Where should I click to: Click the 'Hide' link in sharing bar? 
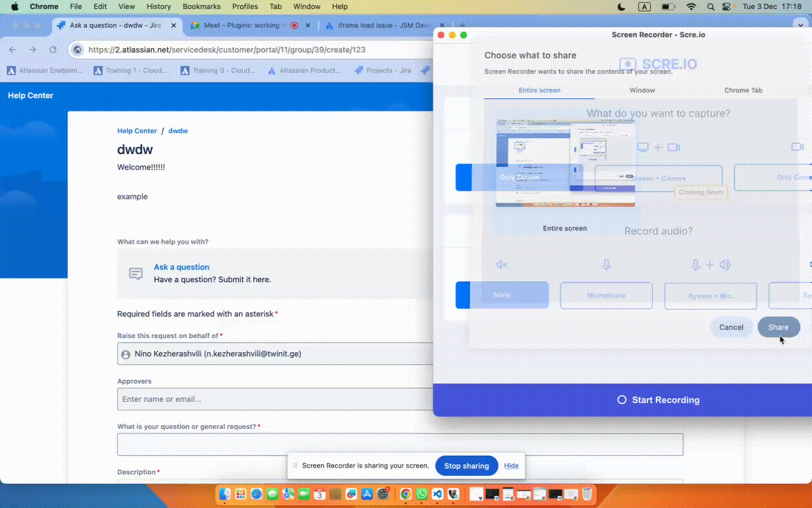pos(511,466)
